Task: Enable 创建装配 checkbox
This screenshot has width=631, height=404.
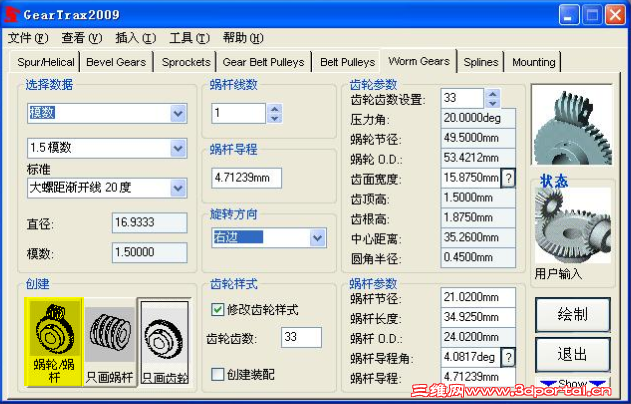Action: 218,375
